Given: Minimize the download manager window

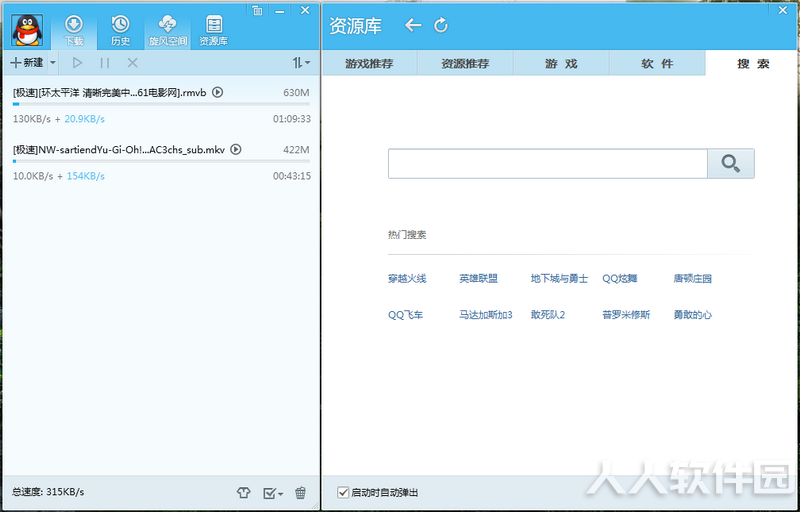Looking at the screenshot, I should (279, 10).
